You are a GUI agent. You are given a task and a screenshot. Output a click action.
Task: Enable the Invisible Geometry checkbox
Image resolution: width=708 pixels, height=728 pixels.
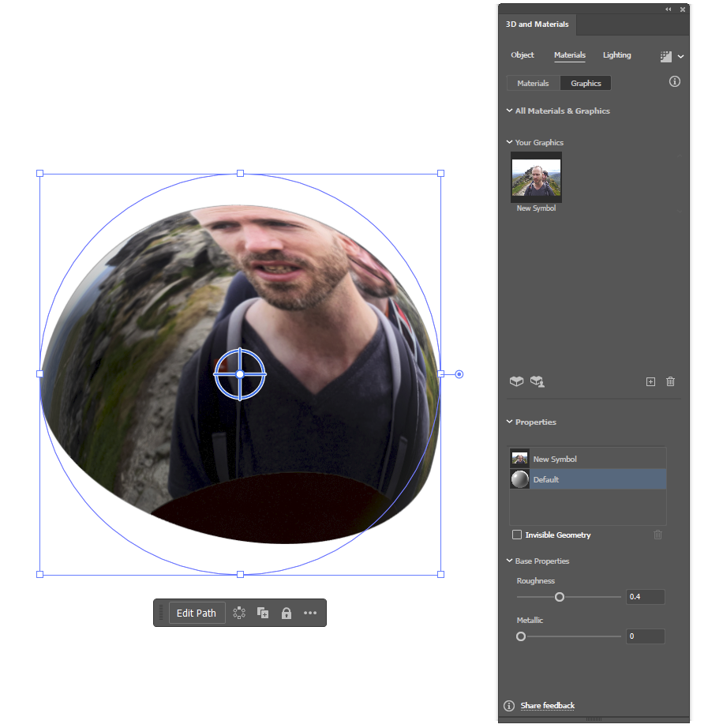517,535
